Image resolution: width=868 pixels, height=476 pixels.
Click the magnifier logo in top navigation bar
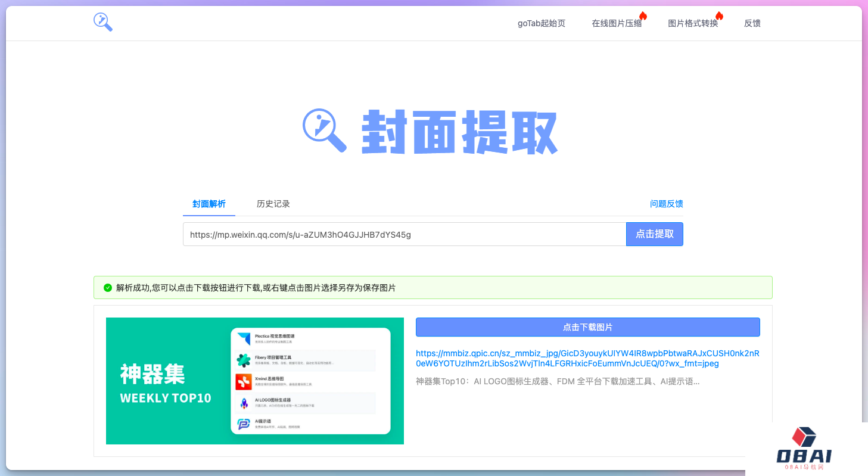[x=102, y=22]
